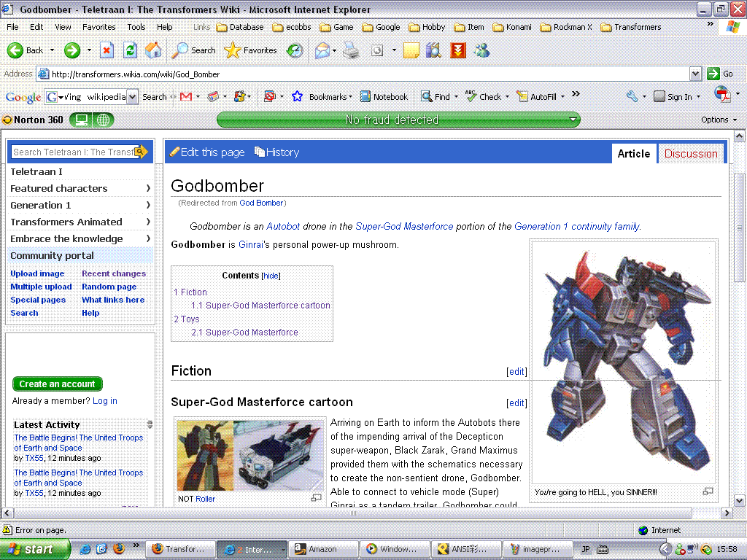Toggle Latest Activity widget collapse arrows
747x560 pixels.
[150, 424]
